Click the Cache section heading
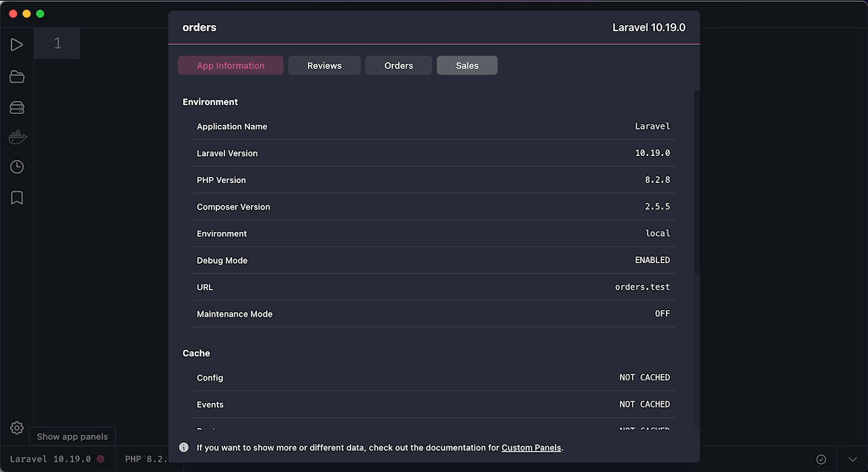868x472 pixels. tap(197, 353)
